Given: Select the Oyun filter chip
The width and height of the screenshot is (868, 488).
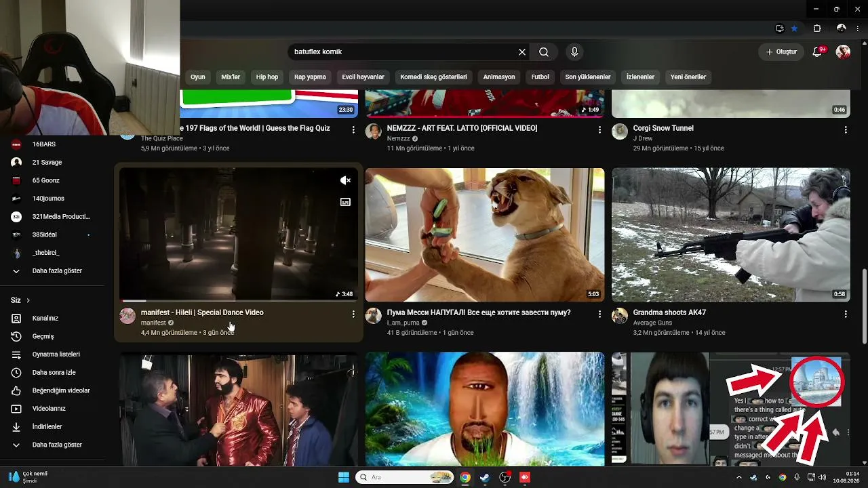Looking at the screenshot, I should pos(197,77).
